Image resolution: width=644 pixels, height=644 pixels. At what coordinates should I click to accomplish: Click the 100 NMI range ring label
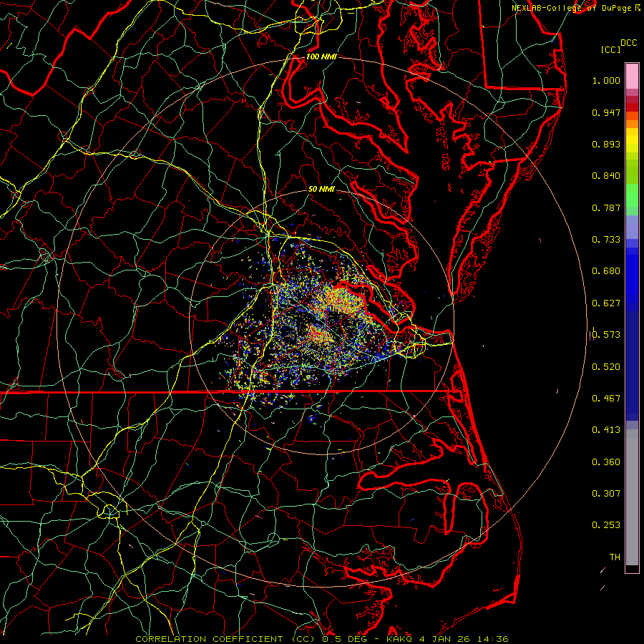321,57
